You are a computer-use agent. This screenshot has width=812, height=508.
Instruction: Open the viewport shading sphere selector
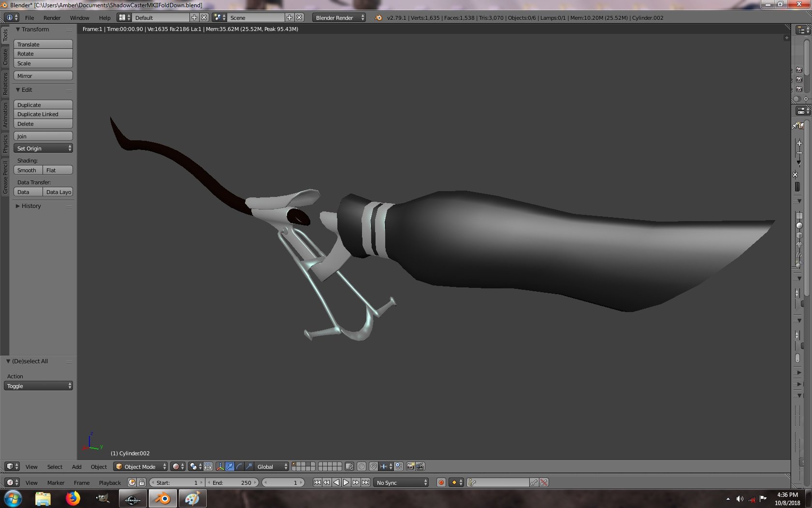(x=178, y=466)
